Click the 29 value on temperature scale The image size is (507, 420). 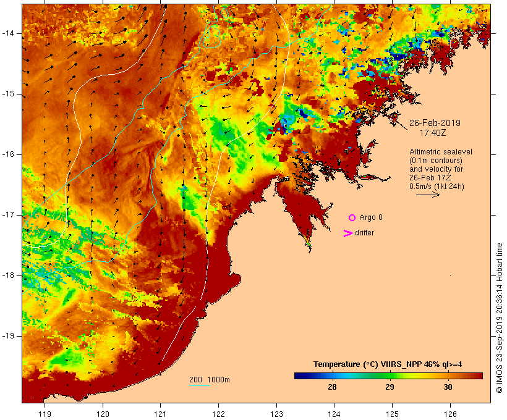[x=390, y=387]
